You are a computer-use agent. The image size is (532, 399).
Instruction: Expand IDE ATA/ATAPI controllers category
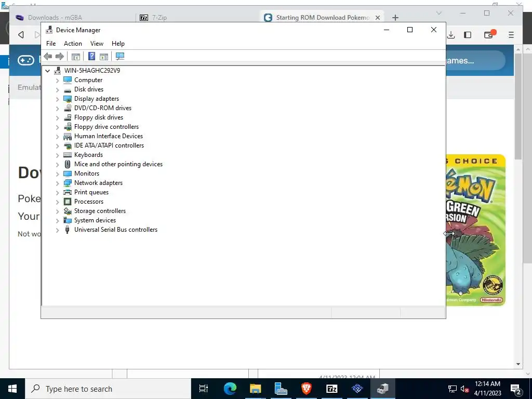click(57, 146)
